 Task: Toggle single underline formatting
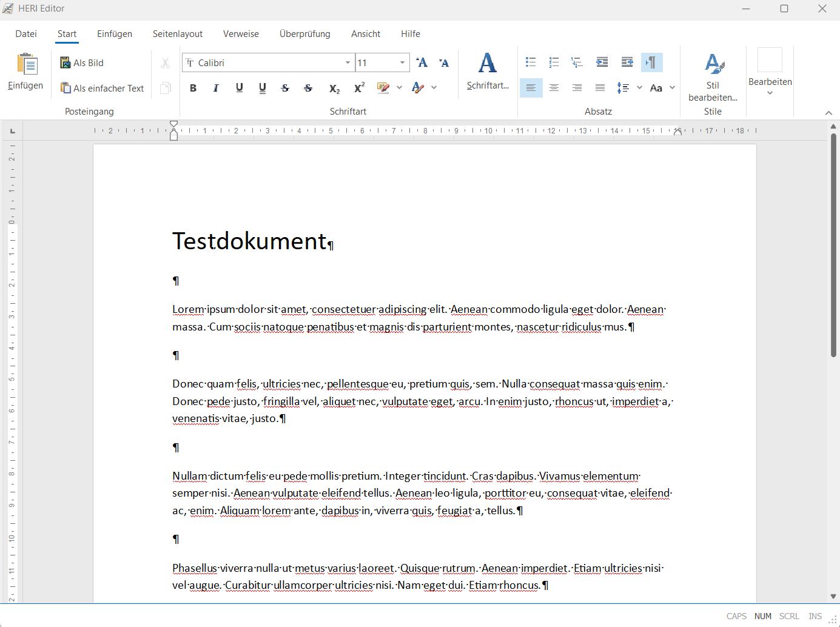pyautogui.click(x=239, y=88)
